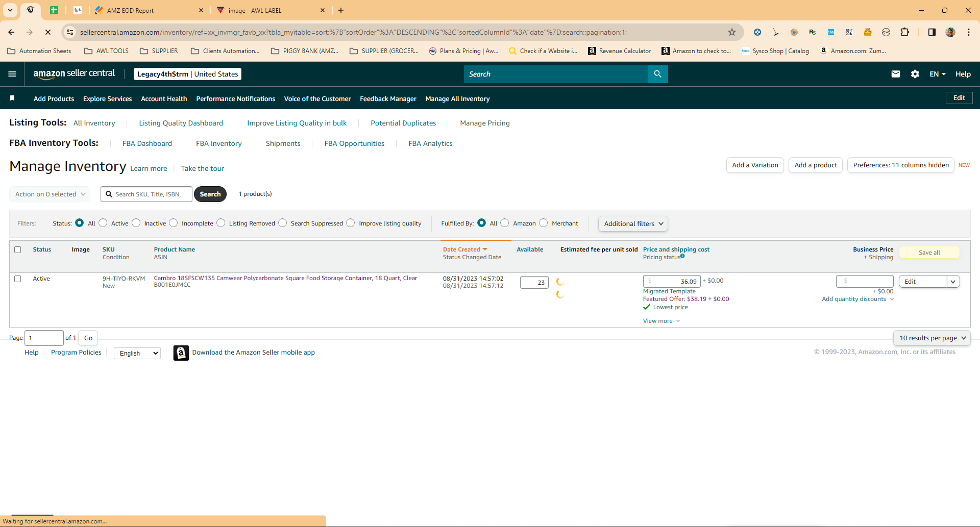The height and width of the screenshot is (527, 980).
Task: Select the Active status radio button
Action: coord(103,223)
